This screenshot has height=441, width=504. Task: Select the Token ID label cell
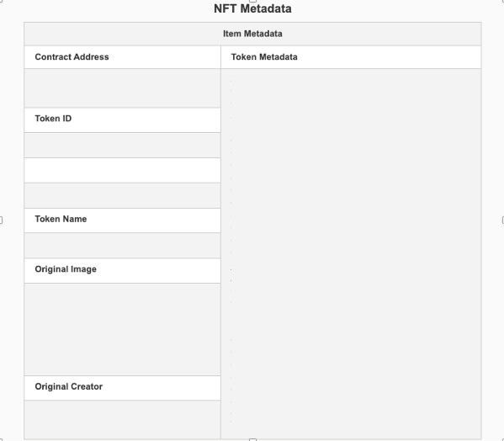123,120
